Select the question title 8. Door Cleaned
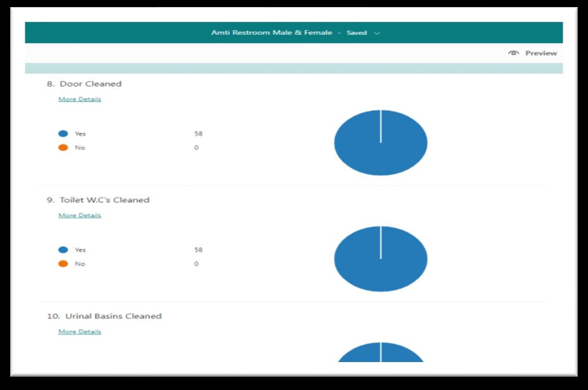 point(84,84)
